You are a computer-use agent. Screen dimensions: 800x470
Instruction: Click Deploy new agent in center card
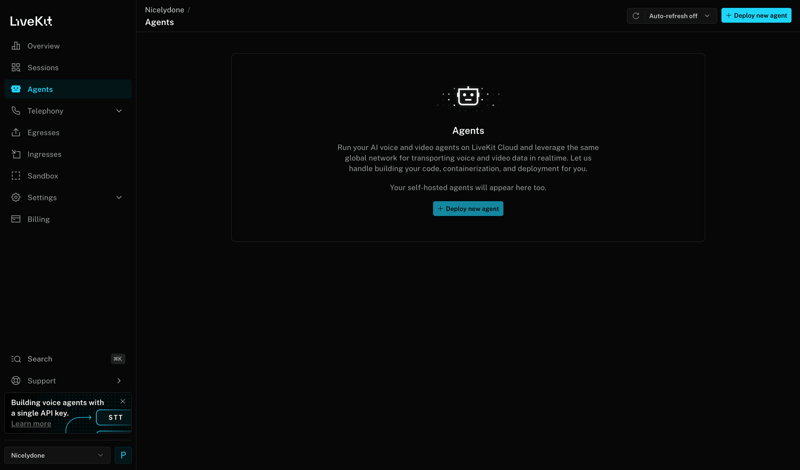pyautogui.click(x=468, y=208)
